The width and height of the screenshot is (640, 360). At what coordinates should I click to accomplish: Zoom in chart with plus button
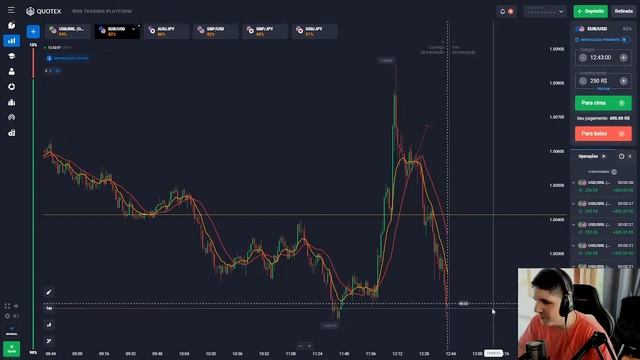(x=309, y=346)
